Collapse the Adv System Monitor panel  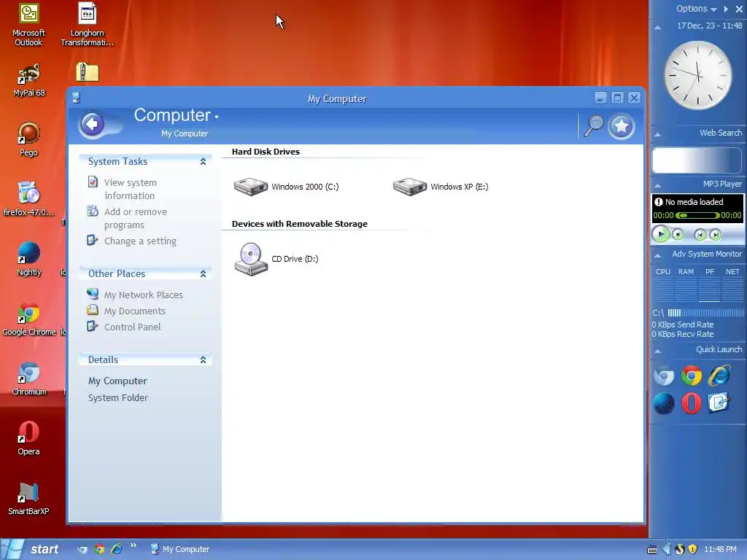click(658, 256)
